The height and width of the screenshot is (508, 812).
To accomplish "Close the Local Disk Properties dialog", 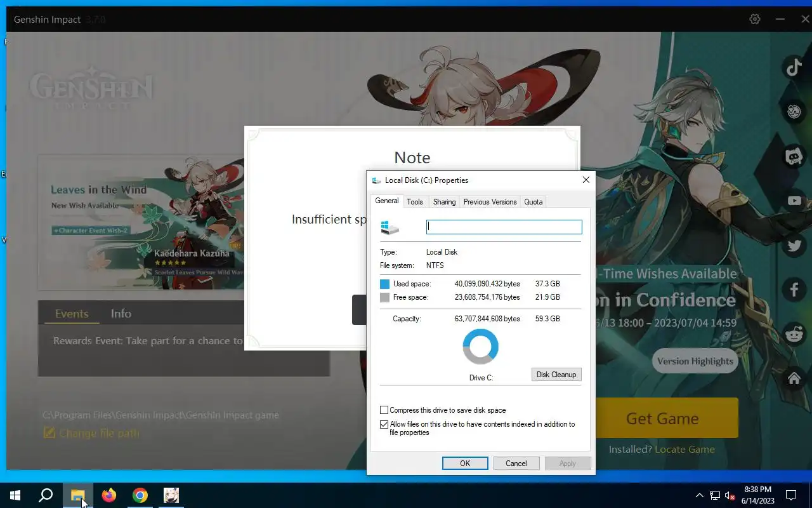I will pos(586,180).
